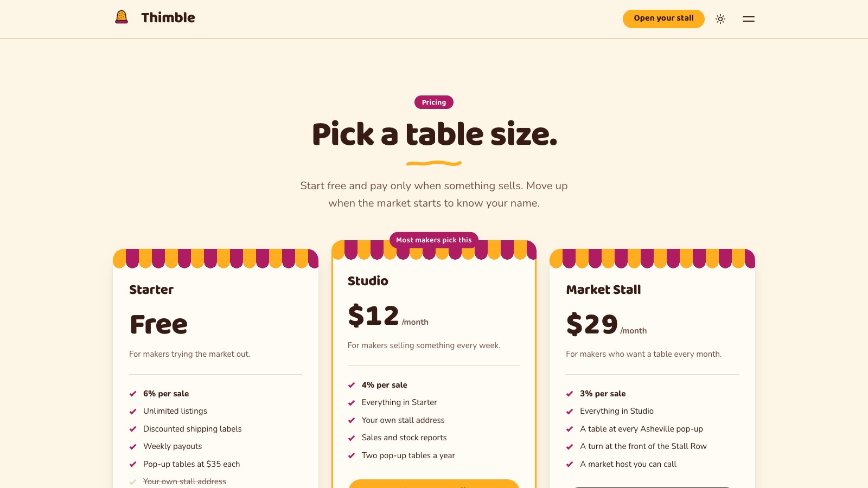Click the orange Studio plan button
The image size is (868, 488).
click(434, 484)
